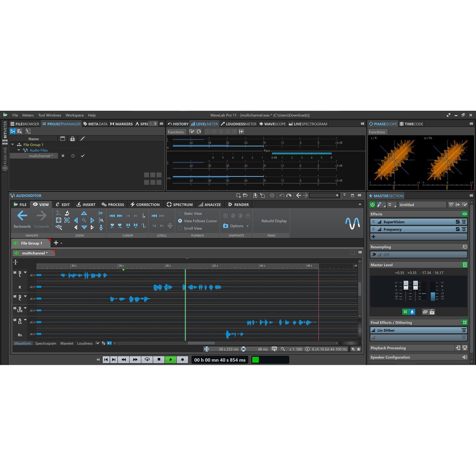Viewport: 476px width, 476px height.
Task: Collapse the Audio Files tree node
Action: [x=19, y=150]
